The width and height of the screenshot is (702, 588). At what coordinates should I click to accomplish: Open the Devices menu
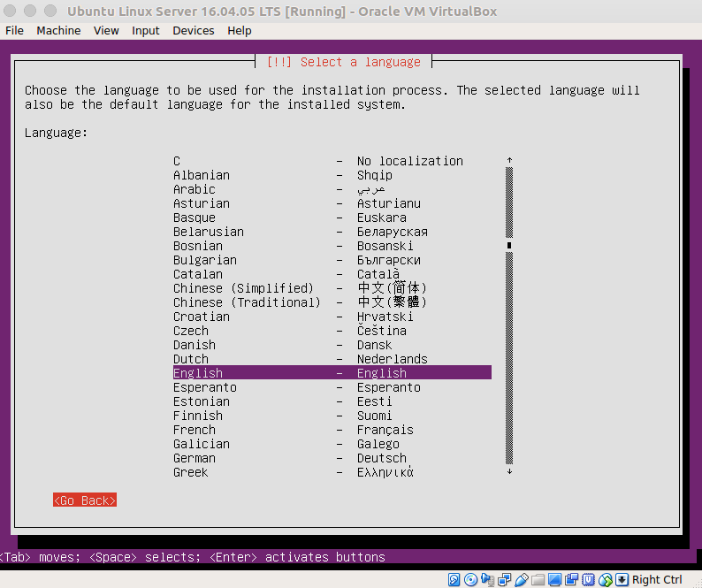[194, 30]
